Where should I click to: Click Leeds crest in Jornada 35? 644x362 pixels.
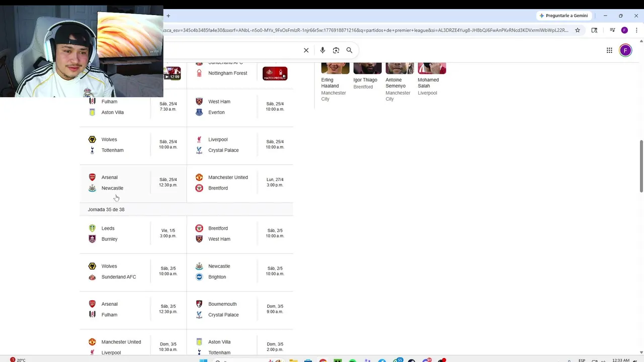pos(92,228)
